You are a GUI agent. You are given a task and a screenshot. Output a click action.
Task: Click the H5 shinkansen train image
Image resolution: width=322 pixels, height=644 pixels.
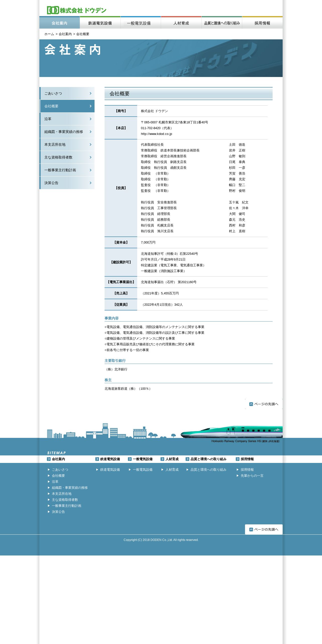pos(231,432)
